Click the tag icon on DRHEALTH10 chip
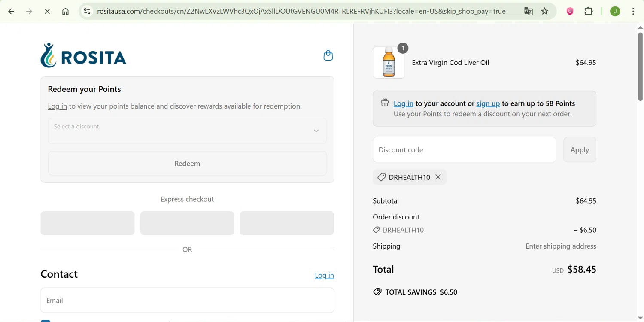Image resolution: width=644 pixels, height=322 pixels. click(x=381, y=177)
